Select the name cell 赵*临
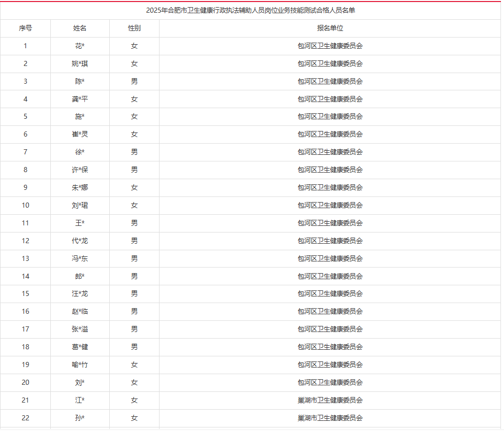The image size is (504, 431). tap(80, 311)
